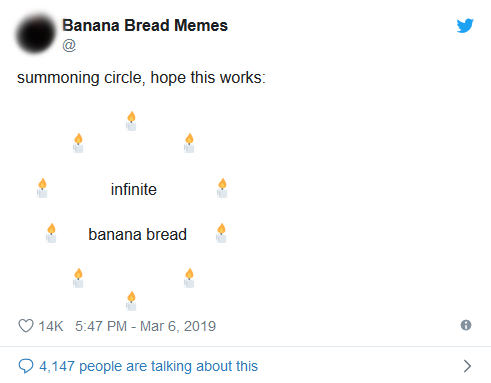Click the topmost candle emoji
Screen dimensions: 491x383
click(131, 121)
